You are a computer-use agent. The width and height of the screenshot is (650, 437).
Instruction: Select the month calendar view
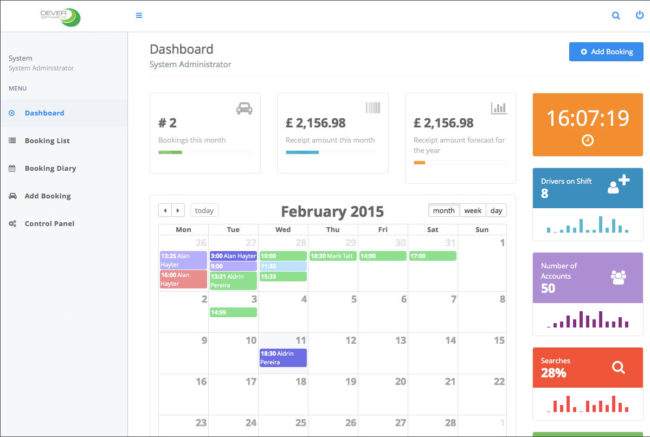pyautogui.click(x=444, y=210)
